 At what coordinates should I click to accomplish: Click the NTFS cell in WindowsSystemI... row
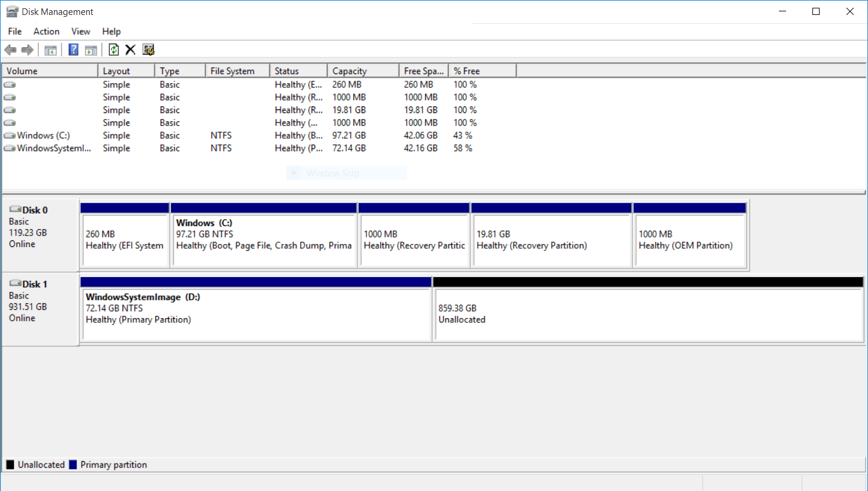(x=221, y=148)
